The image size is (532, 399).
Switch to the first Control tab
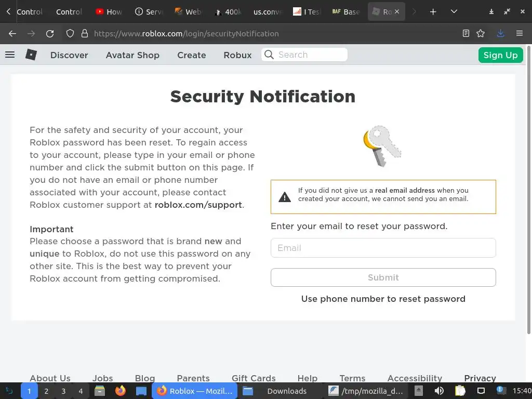tap(30, 12)
